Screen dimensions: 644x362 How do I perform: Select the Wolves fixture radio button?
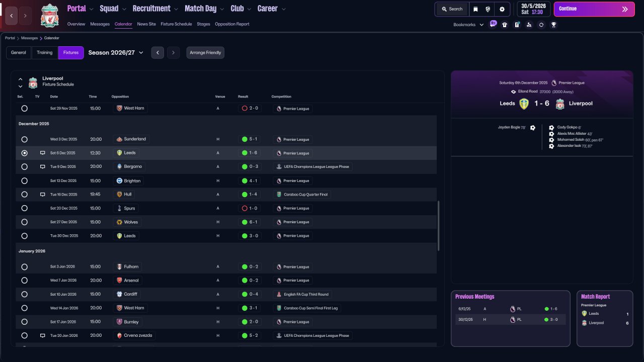24,222
